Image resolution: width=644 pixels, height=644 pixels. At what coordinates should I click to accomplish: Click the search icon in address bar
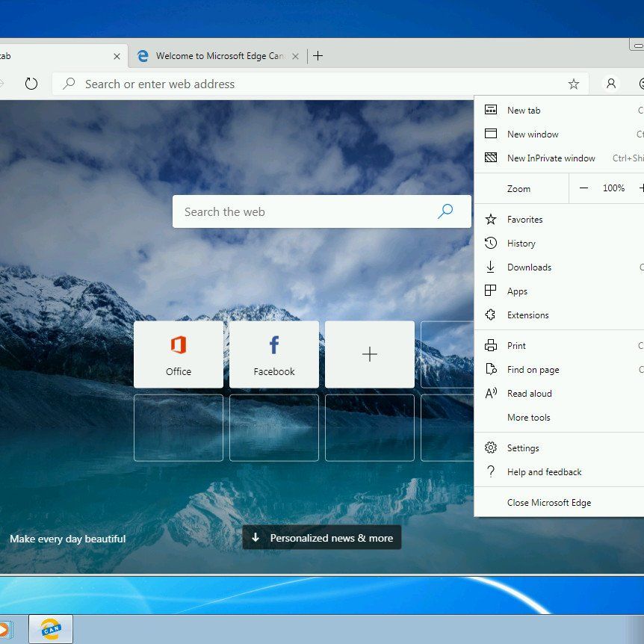pos(69,84)
